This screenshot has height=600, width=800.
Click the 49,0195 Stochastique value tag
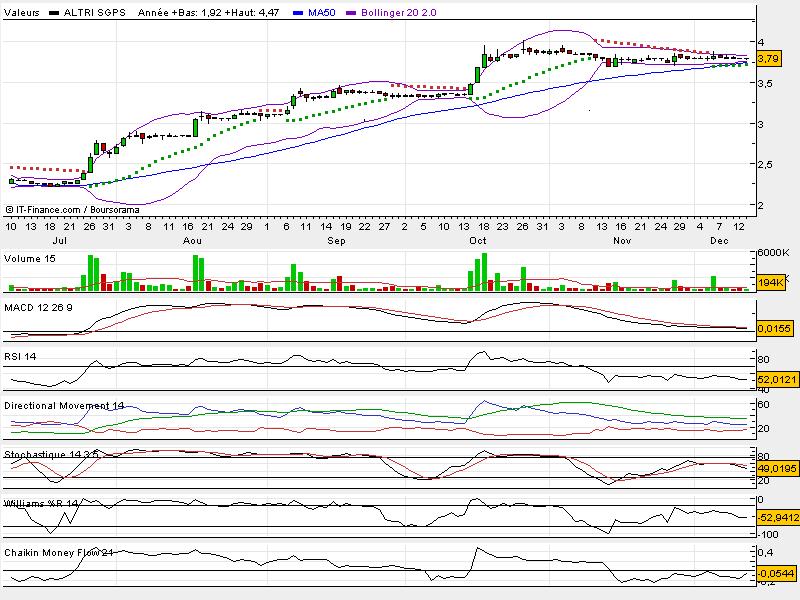click(x=777, y=468)
